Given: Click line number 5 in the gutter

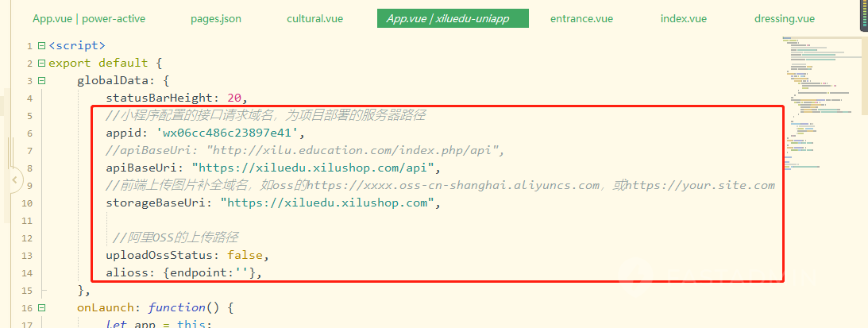Looking at the screenshot, I should tap(29, 116).
